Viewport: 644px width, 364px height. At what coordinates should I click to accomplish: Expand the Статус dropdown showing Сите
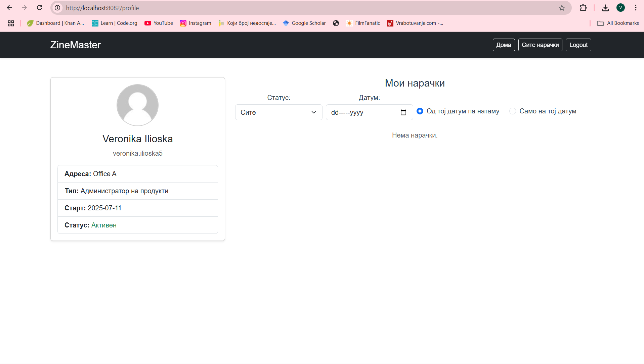278,112
